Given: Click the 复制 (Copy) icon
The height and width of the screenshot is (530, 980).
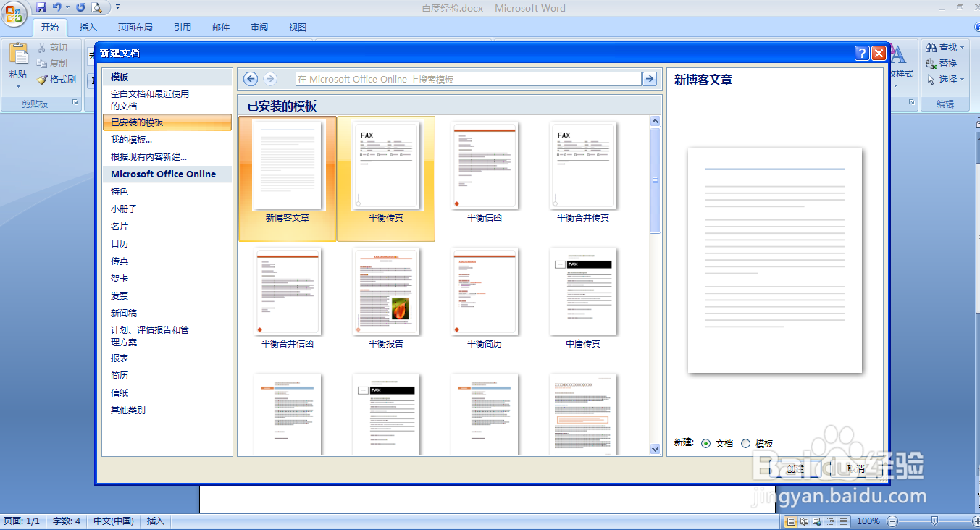Looking at the screenshot, I should (x=42, y=64).
